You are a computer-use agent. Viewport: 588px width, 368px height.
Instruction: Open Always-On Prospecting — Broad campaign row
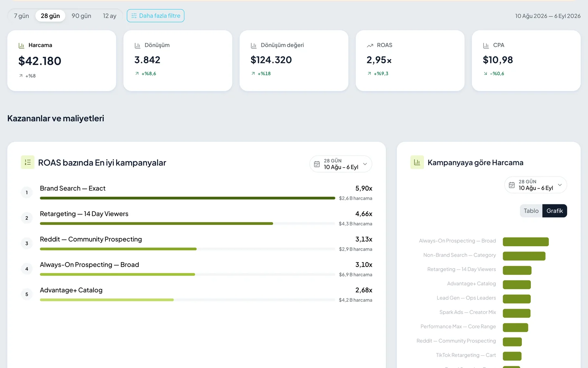point(196,269)
